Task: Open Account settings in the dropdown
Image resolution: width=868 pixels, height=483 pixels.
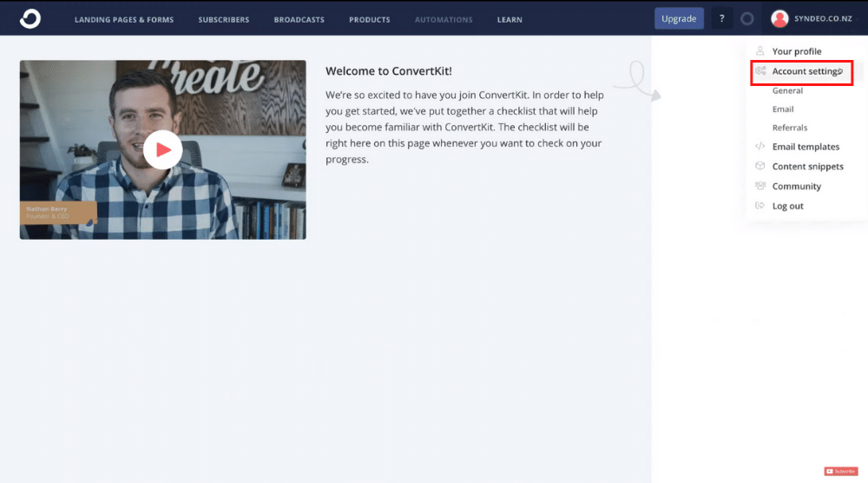Action: (x=806, y=71)
